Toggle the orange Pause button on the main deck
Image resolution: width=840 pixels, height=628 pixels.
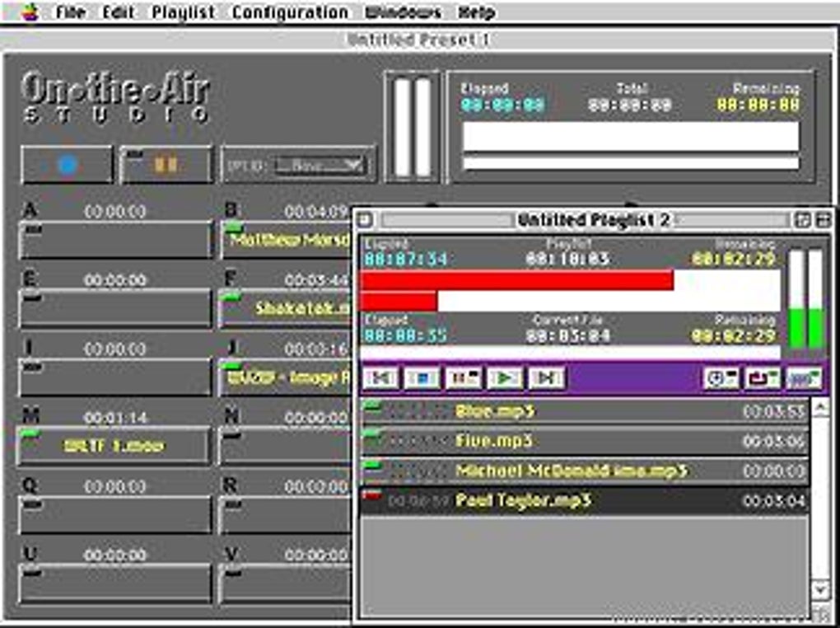(x=164, y=163)
